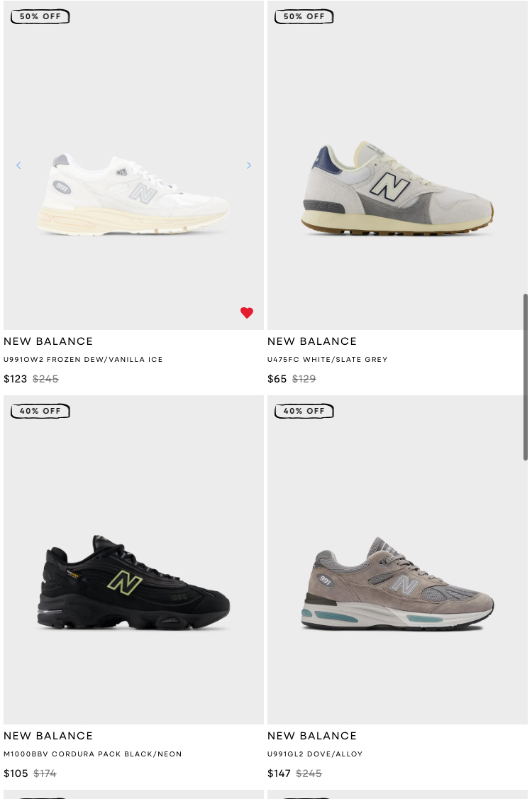
Task: Click the page vertical scrollbar thumb
Action: 526,377
